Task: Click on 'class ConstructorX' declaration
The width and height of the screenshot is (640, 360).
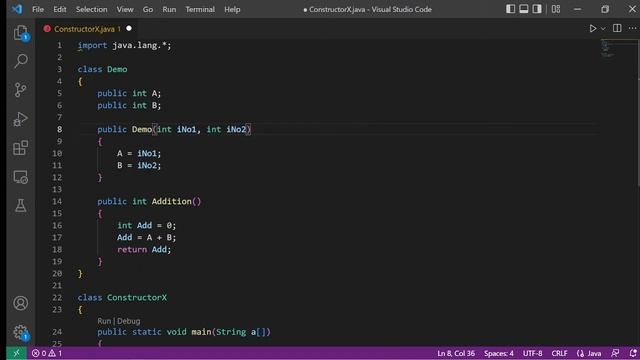Action: (122, 298)
